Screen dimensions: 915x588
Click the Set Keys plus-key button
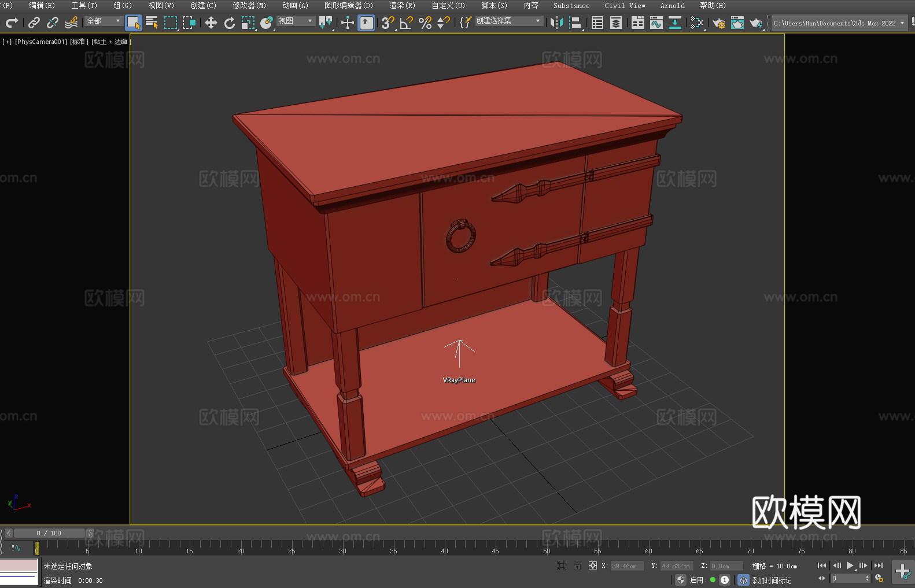pos(902,572)
